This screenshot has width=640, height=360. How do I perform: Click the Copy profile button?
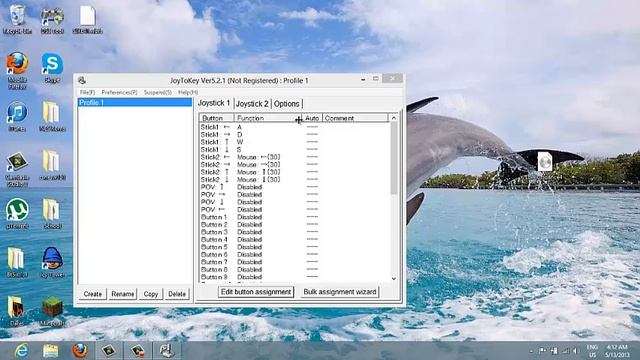pyautogui.click(x=151, y=294)
